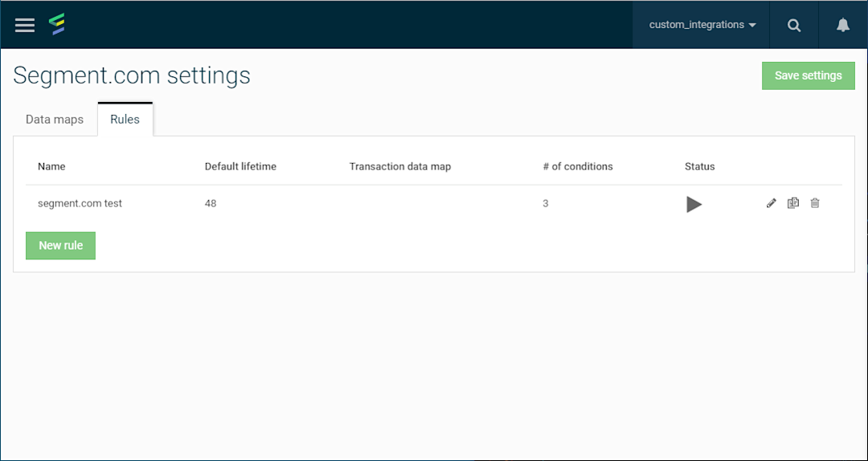
Task: Click the Status column header
Action: tap(700, 166)
